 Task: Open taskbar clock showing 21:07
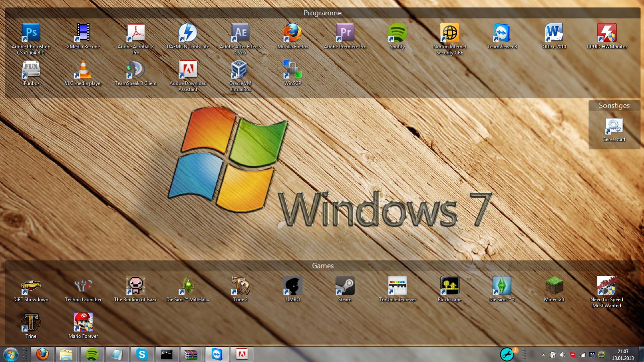(x=623, y=355)
